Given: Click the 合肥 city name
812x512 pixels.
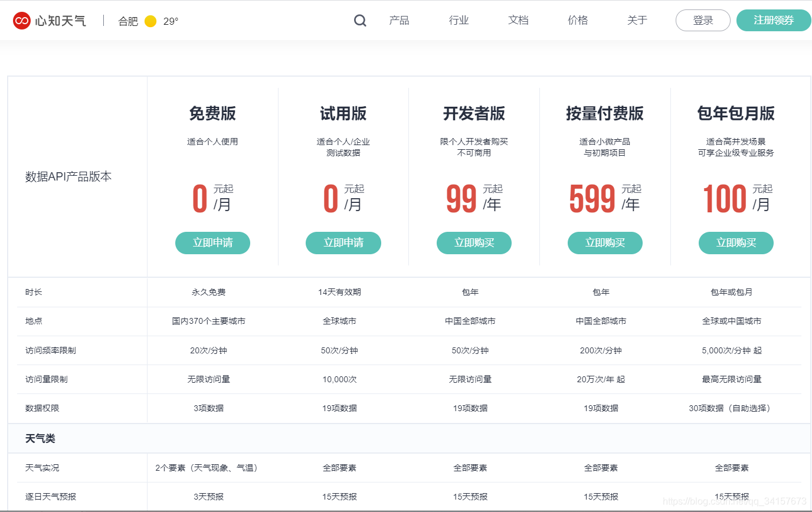Looking at the screenshot, I should (128, 21).
